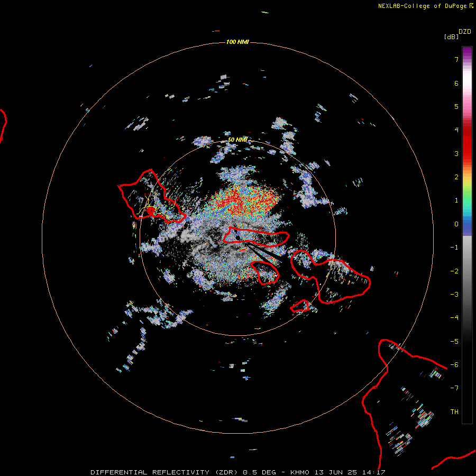Click the 3 value on the color scale

click(456, 153)
